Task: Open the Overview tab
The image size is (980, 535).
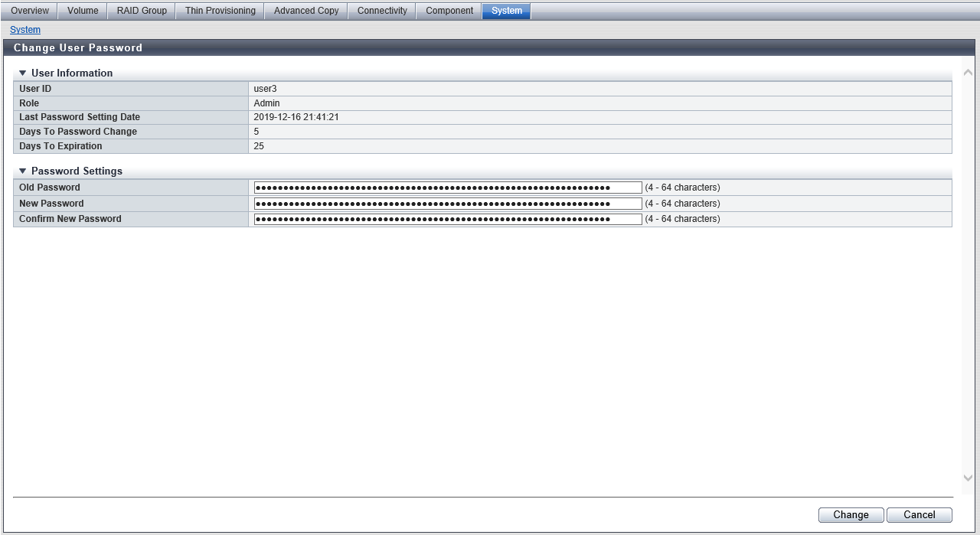Action: 30,11
